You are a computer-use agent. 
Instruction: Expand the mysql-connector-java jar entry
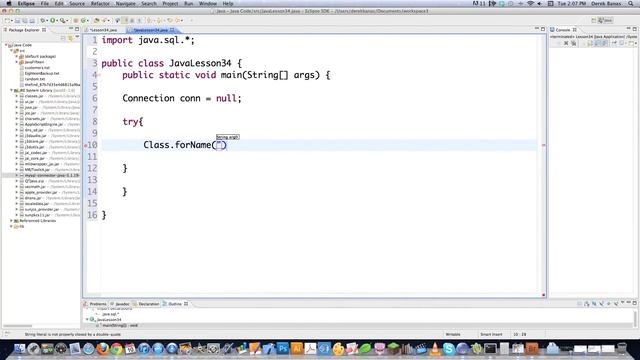(x=17, y=175)
